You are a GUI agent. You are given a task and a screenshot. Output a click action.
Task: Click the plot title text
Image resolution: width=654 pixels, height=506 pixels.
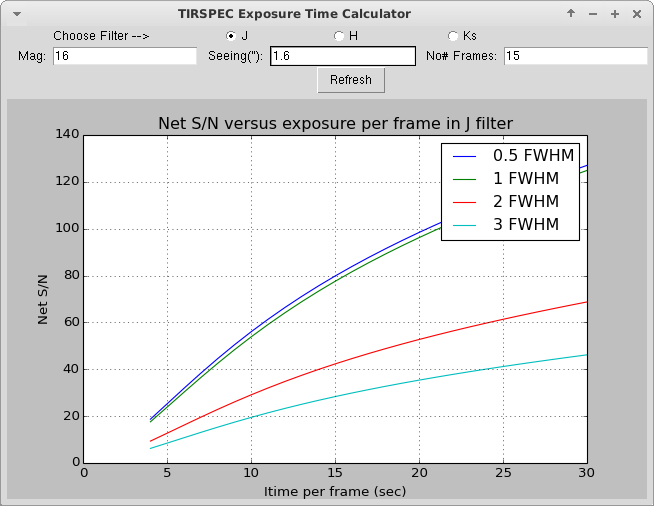tap(335, 123)
